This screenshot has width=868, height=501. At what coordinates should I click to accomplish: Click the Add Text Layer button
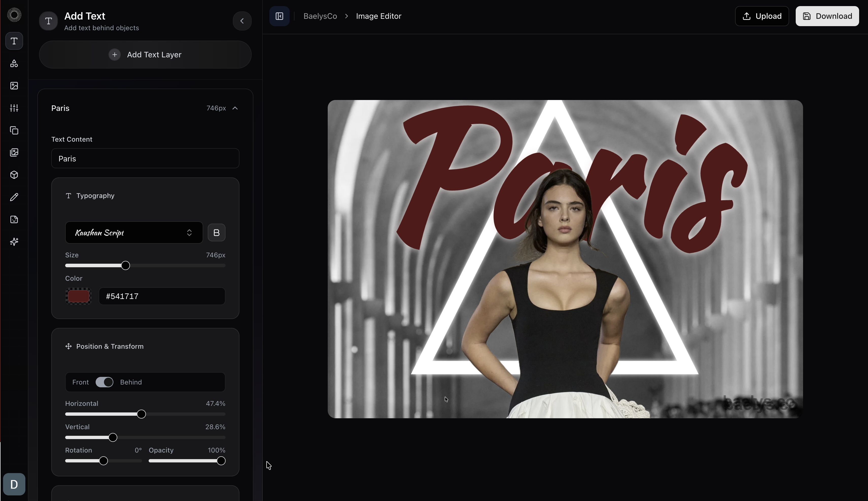tap(145, 54)
